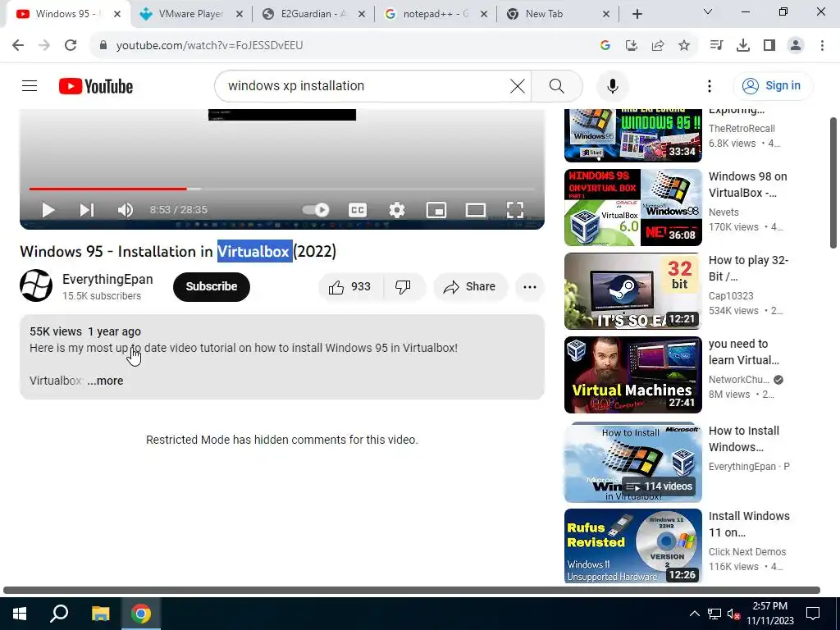The height and width of the screenshot is (630, 840).
Task: Click the address bar URL
Action: [209, 46]
